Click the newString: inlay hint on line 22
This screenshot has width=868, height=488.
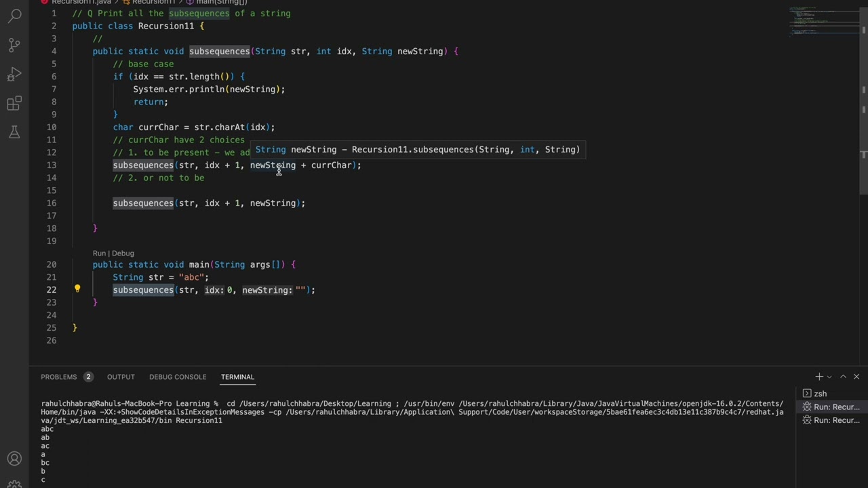(267, 290)
